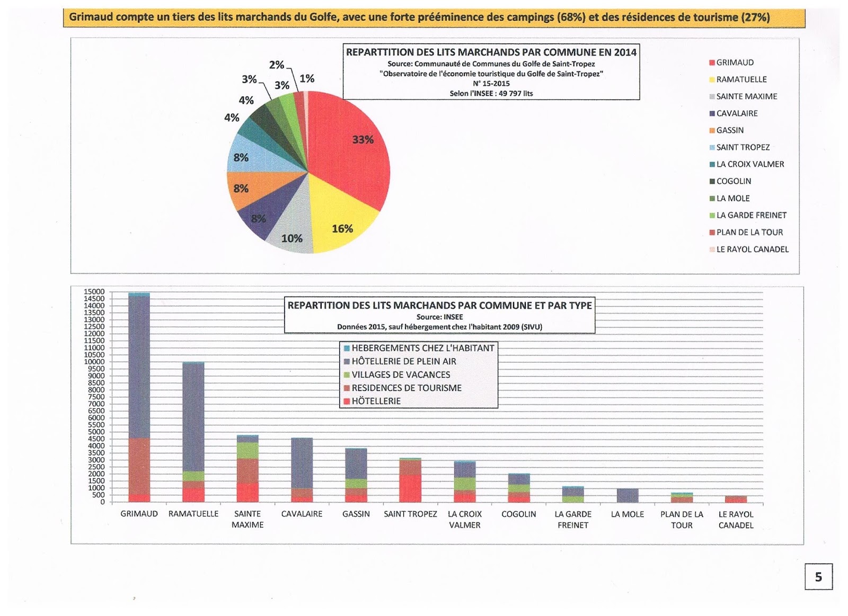This screenshot has height=616, width=848.
Task: Click the page number 5 box
Action: [818, 577]
